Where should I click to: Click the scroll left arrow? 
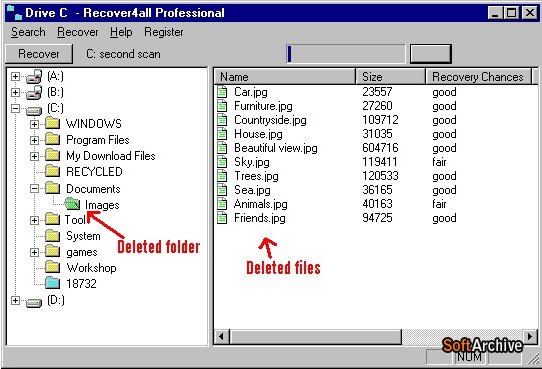click(x=222, y=336)
